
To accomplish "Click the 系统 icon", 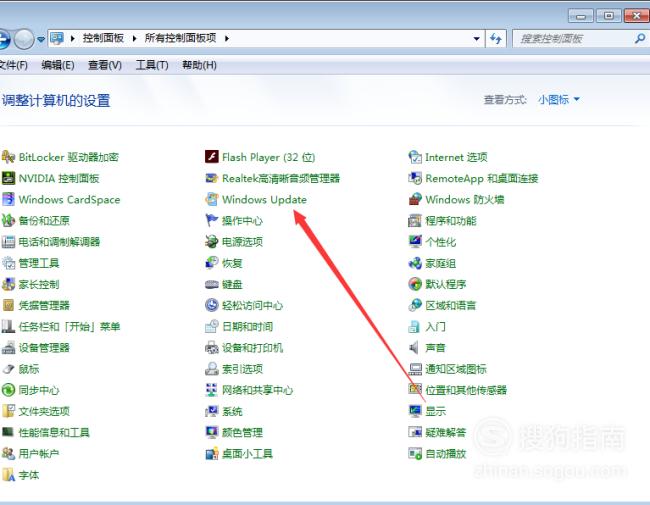I will (x=211, y=411).
